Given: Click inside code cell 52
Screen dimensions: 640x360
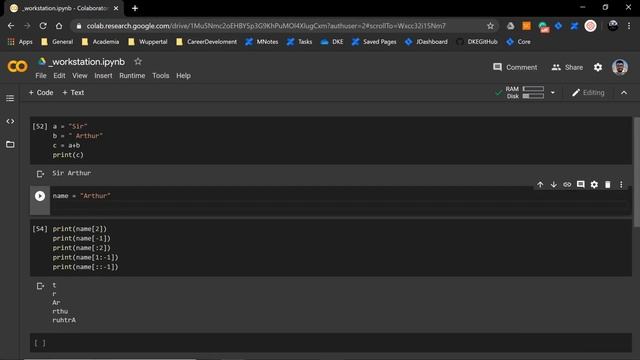Looking at the screenshot, I should point(331,140).
